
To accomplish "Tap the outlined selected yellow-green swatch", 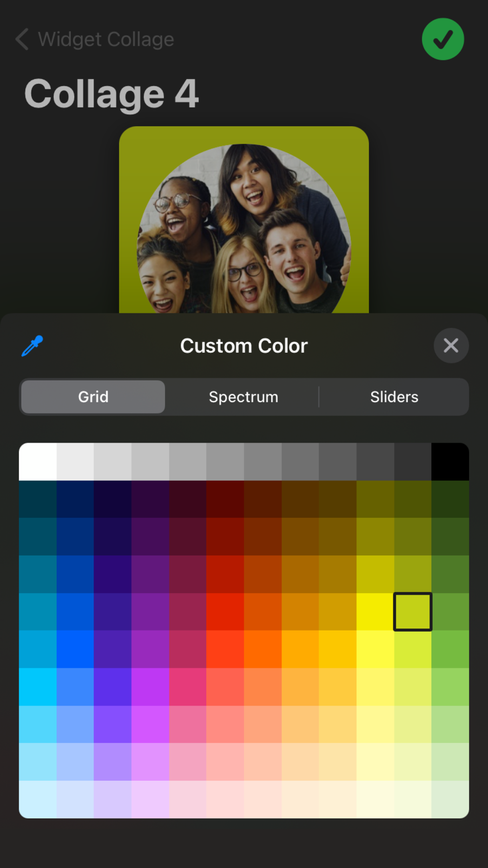I will pos(413,612).
